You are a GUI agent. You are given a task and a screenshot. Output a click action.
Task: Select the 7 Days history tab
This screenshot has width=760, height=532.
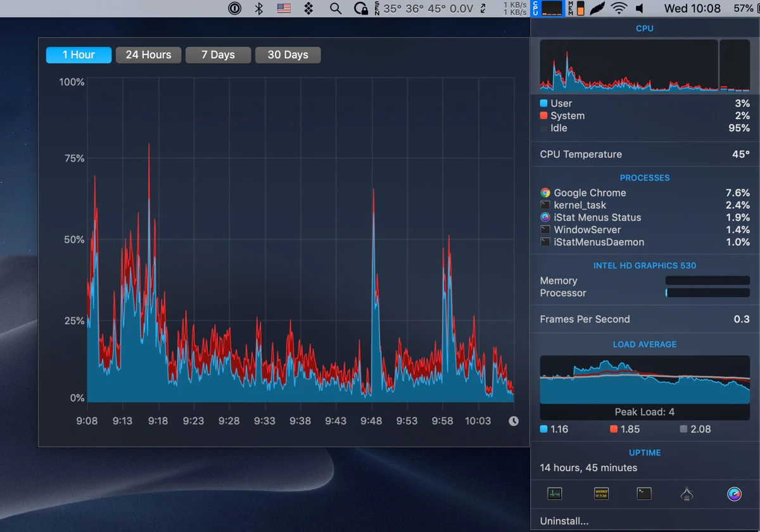[x=218, y=55]
